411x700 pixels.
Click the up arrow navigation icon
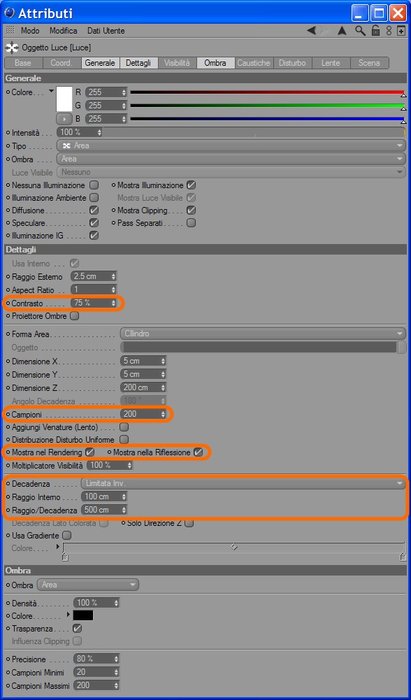pyautogui.click(x=342, y=30)
